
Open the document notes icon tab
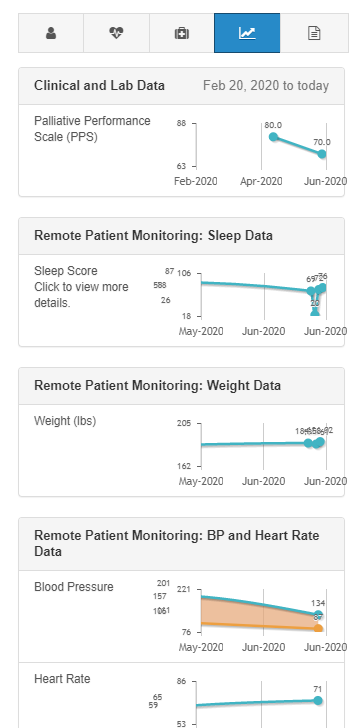click(x=314, y=33)
